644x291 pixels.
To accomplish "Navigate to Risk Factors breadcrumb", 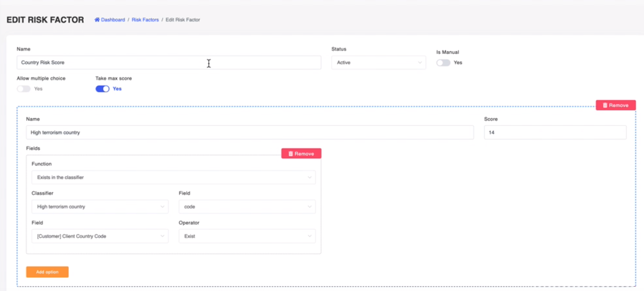I will [145, 20].
